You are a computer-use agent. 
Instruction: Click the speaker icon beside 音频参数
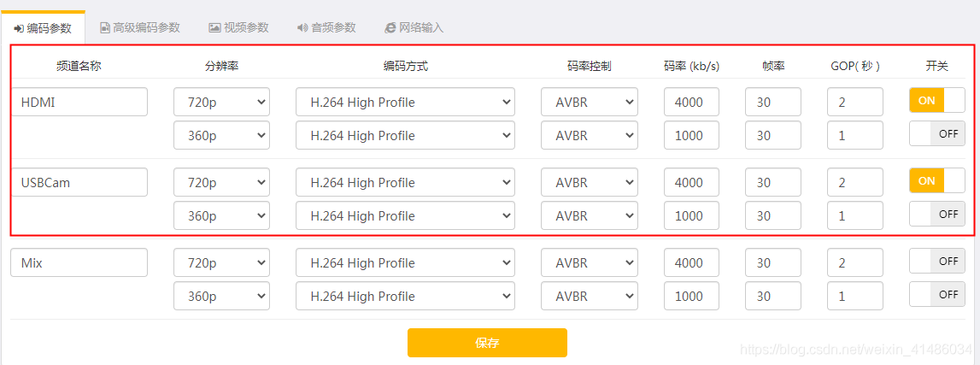(302, 27)
